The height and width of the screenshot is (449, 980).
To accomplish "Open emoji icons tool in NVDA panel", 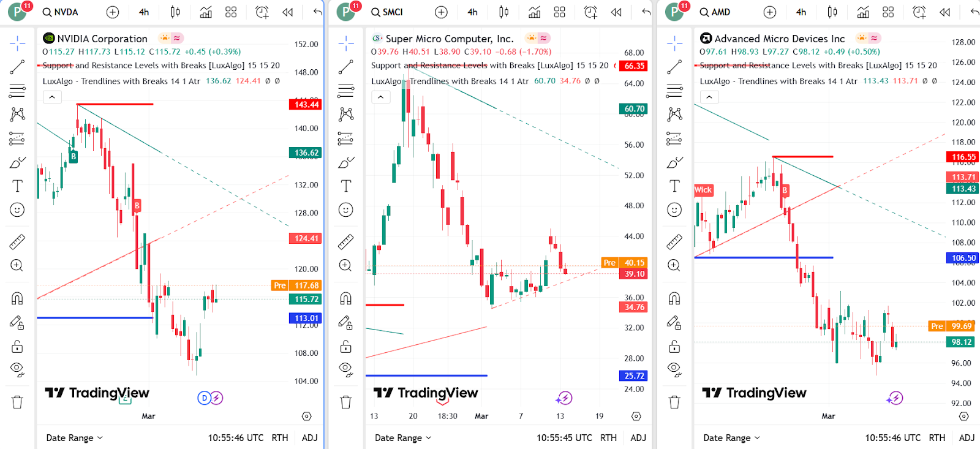I will point(17,210).
